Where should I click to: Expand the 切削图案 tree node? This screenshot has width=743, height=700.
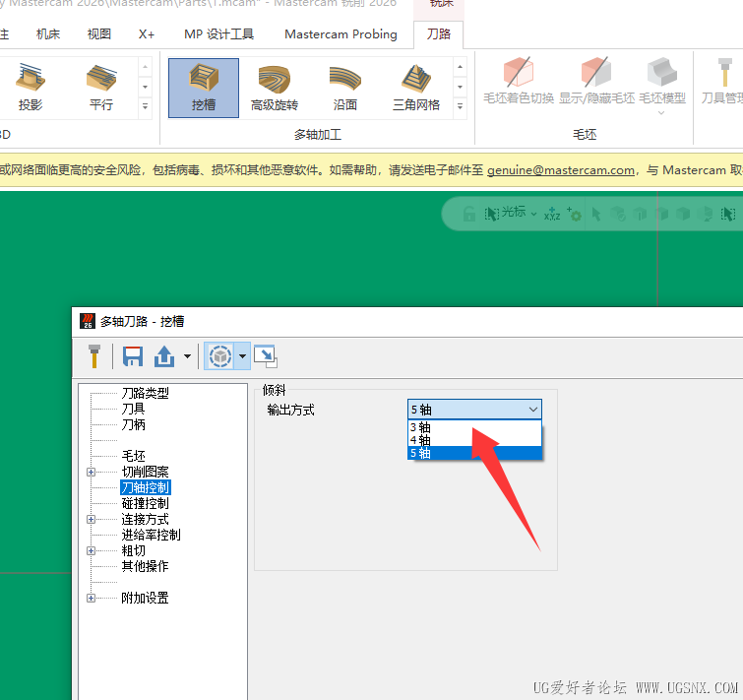pos(91,472)
